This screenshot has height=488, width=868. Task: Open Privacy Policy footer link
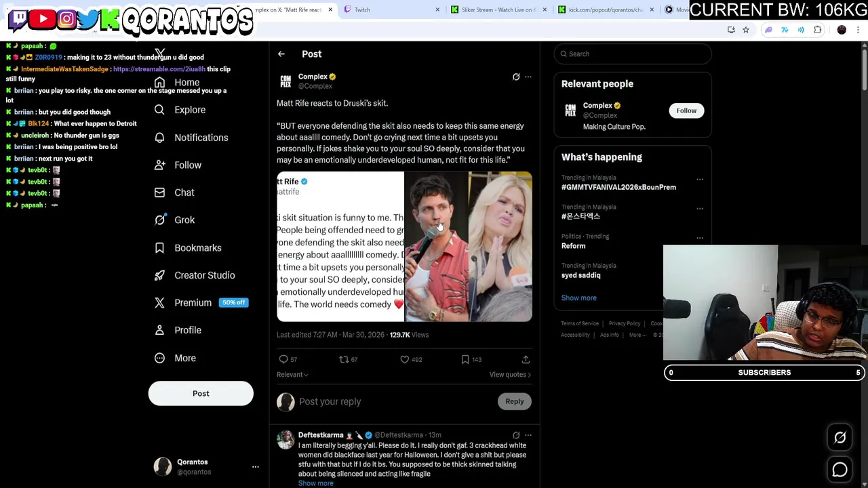tap(625, 324)
